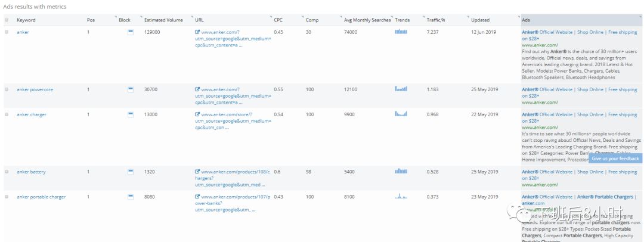Viewport: 644px width, 242px height.
Task: Select estimated volume value 129000
Action: (153, 32)
